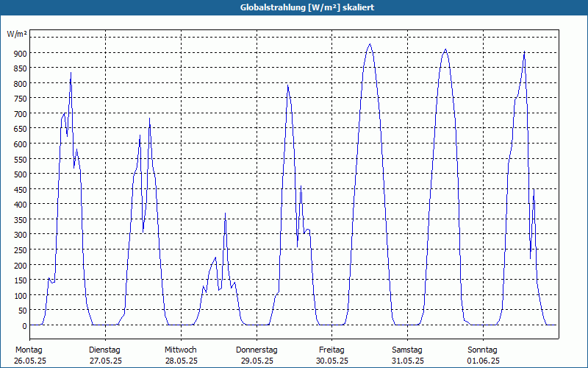Click the 'Freitag' day label

[x=331, y=350]
